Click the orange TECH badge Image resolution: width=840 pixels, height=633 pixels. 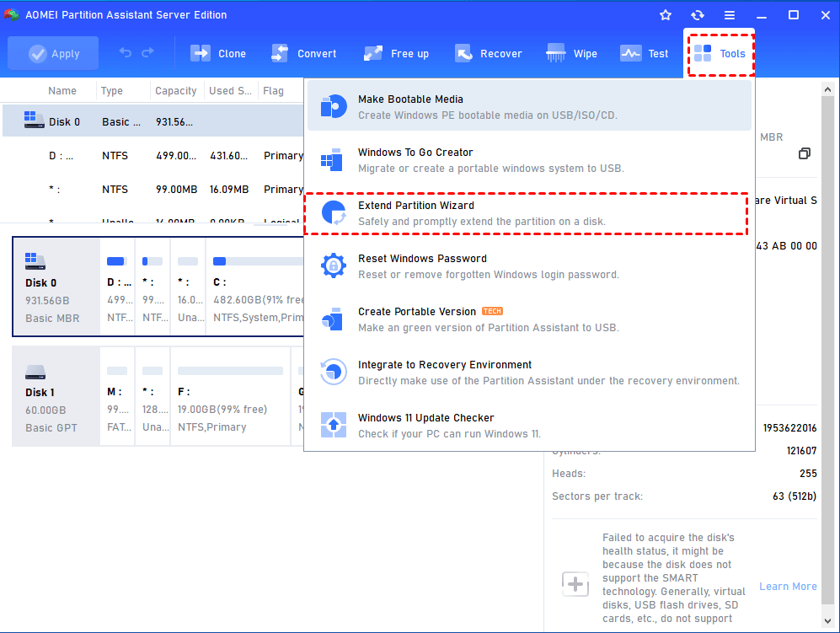[x=492, y=311]
